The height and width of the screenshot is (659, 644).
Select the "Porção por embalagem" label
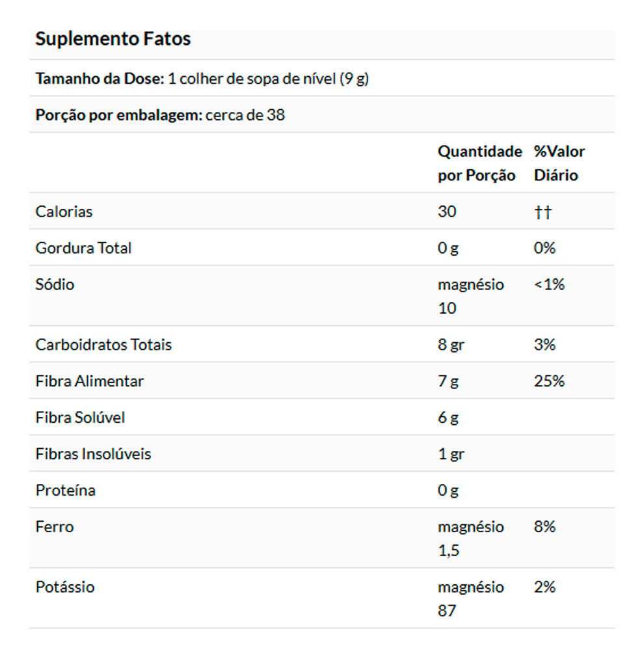[118, 115]
